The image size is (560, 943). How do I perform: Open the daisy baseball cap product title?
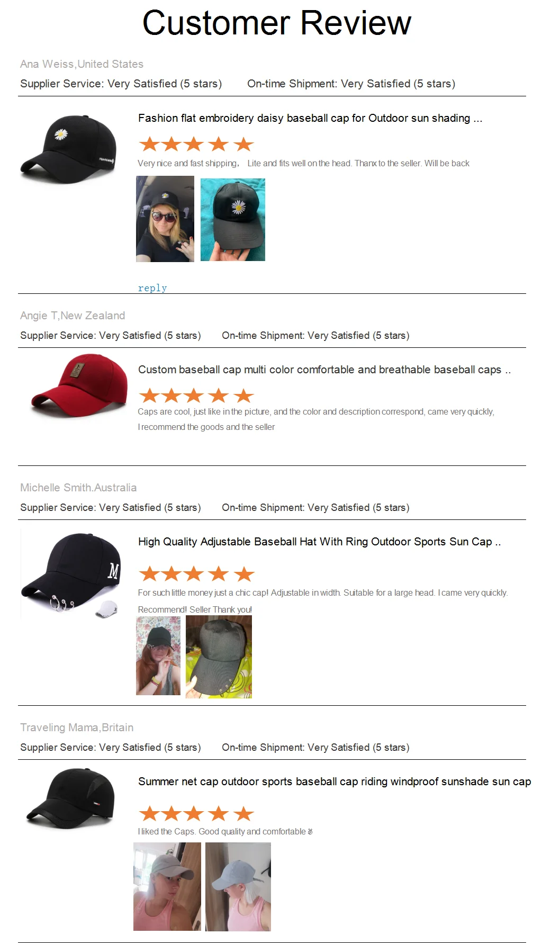310,118
